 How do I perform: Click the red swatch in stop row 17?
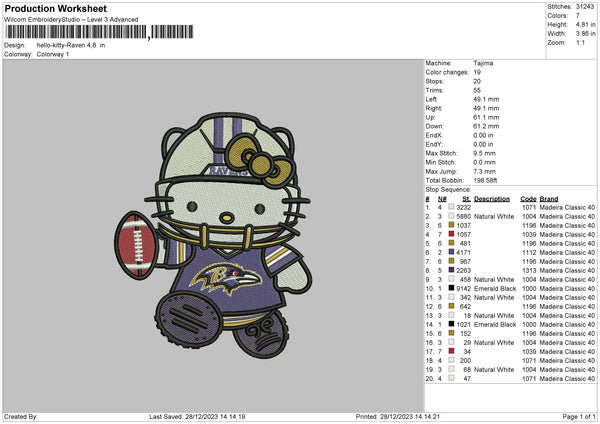(452, 351)
